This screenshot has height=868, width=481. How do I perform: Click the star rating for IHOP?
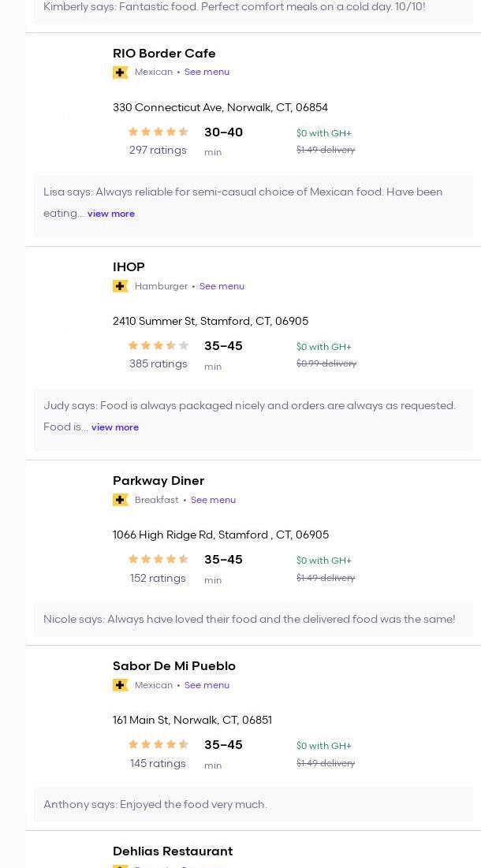pos(158,346)
